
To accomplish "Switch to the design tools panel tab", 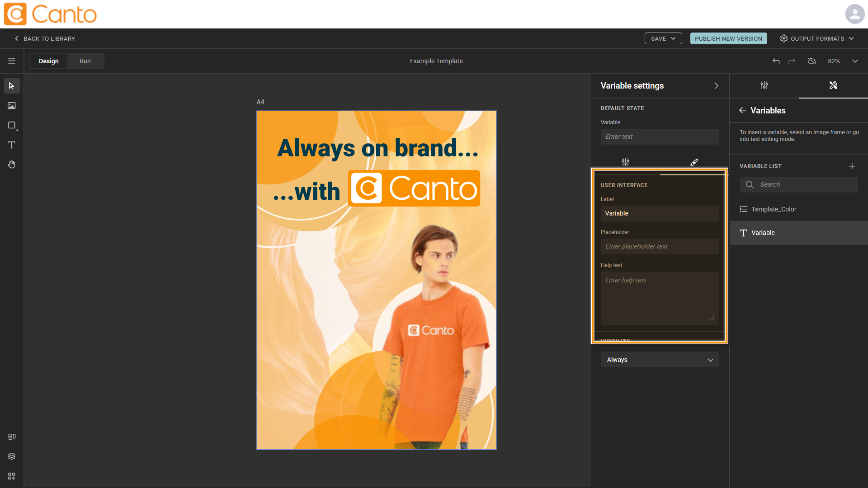I will pyautogui.click(x=833, y=85).
